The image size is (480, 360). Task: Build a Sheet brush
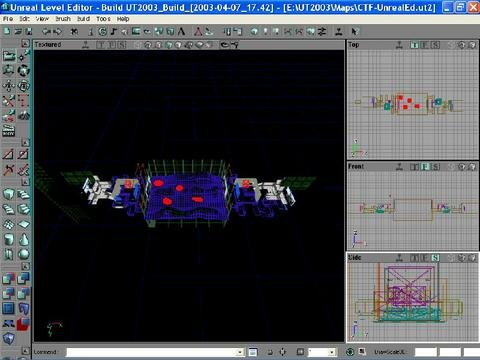click(24, 224)
